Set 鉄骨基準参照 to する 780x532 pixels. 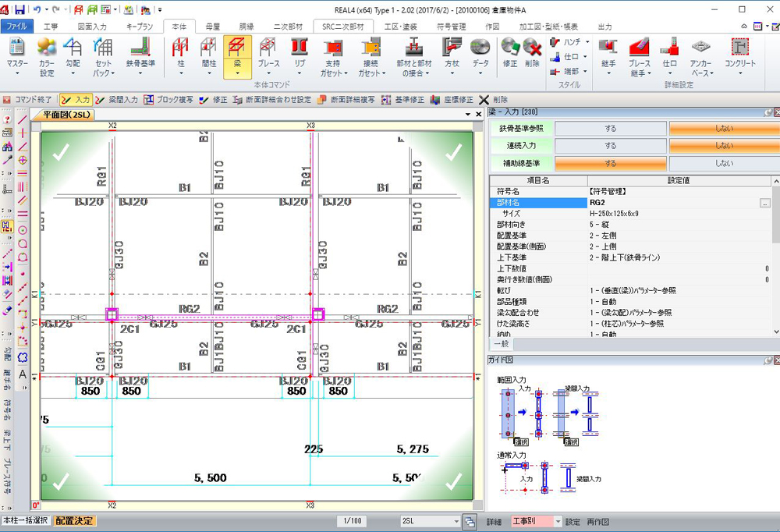tap(610, 129)
